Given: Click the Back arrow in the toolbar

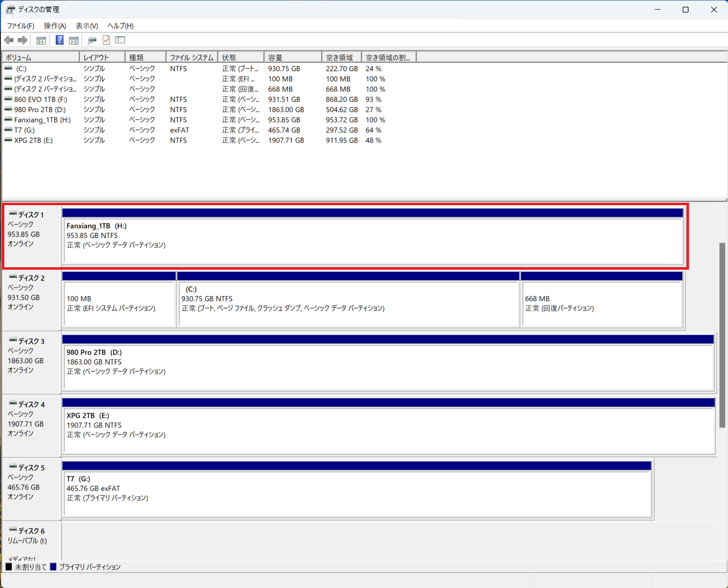Looking at the screenshot, I should point(9,40).
